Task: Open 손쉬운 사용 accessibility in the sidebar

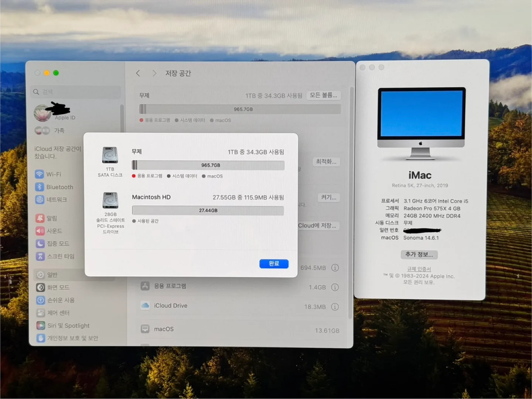Action: (x=55, y=300)
